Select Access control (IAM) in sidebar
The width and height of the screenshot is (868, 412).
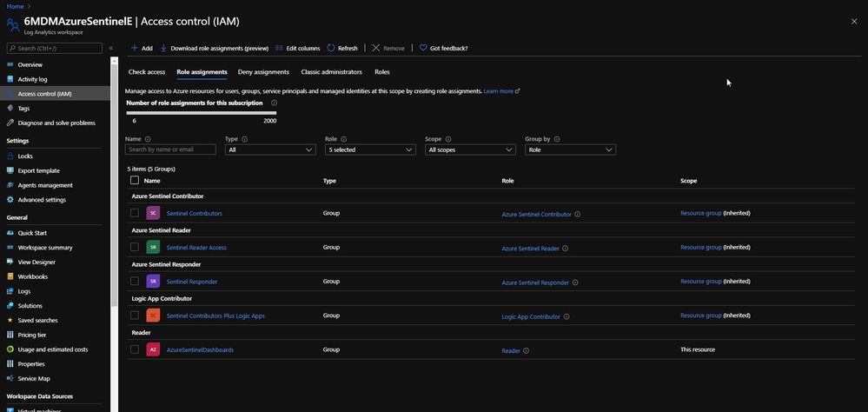coord(56,94)
